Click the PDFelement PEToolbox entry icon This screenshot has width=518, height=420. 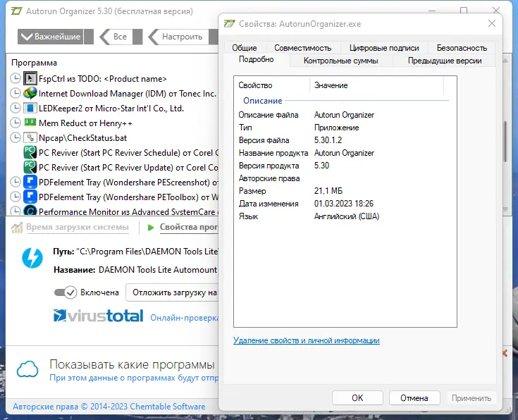(30, 197)
